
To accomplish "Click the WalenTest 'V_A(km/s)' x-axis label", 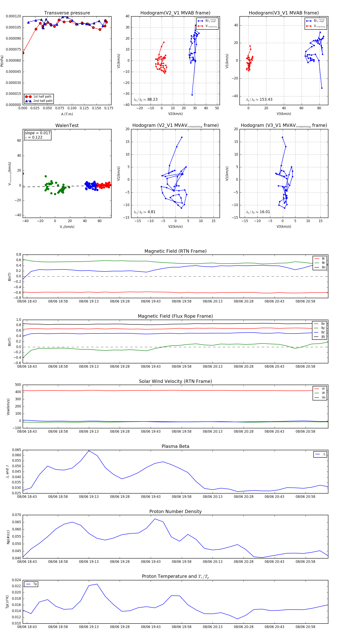I will (x=67, y=227).
